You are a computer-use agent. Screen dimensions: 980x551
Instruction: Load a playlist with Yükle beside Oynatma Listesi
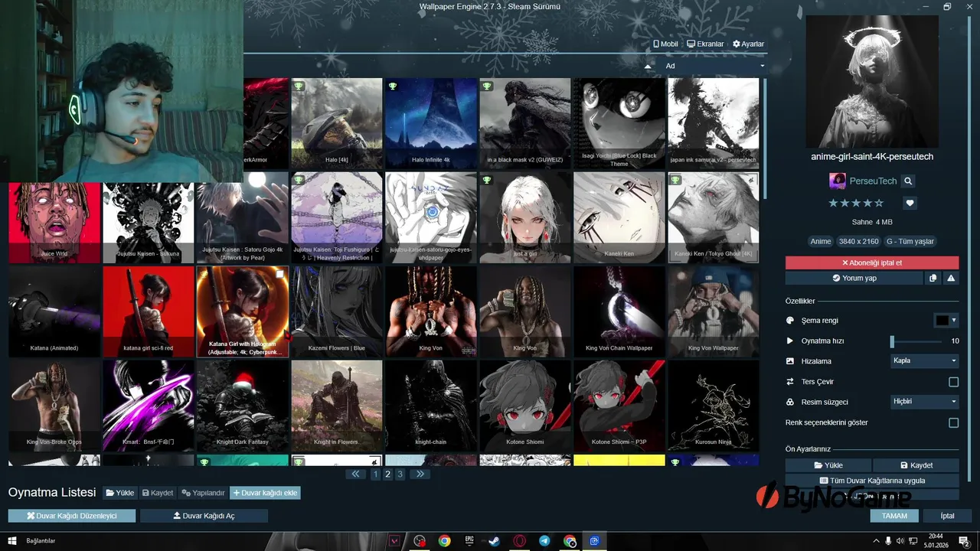point(120,493)
